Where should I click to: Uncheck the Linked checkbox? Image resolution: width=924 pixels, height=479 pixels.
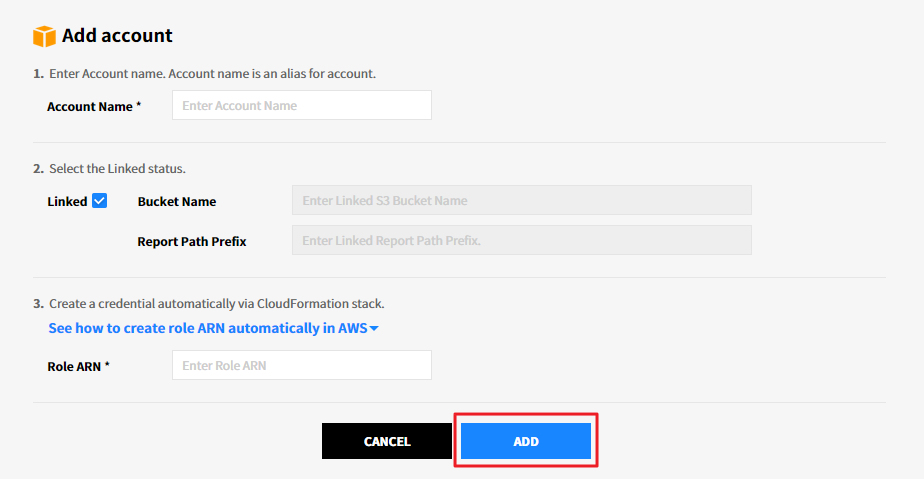pyautogui.click(x=99, y=200)
